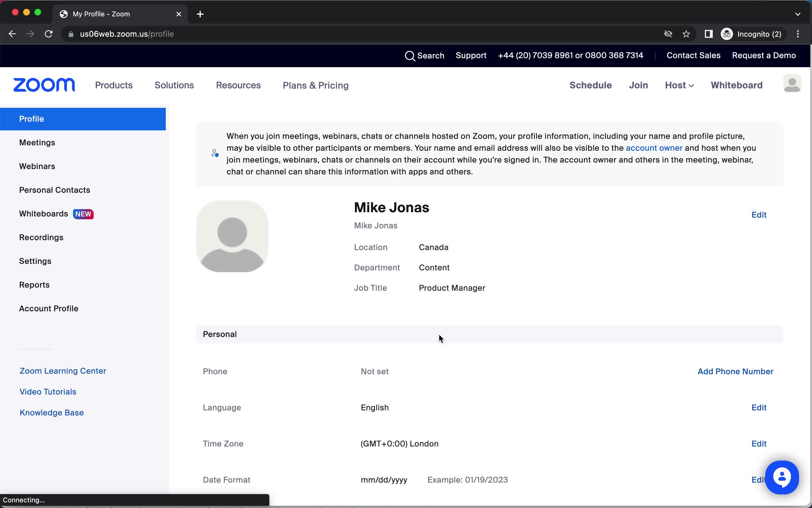Click the Product Manager job title

(x=452, y=288)
